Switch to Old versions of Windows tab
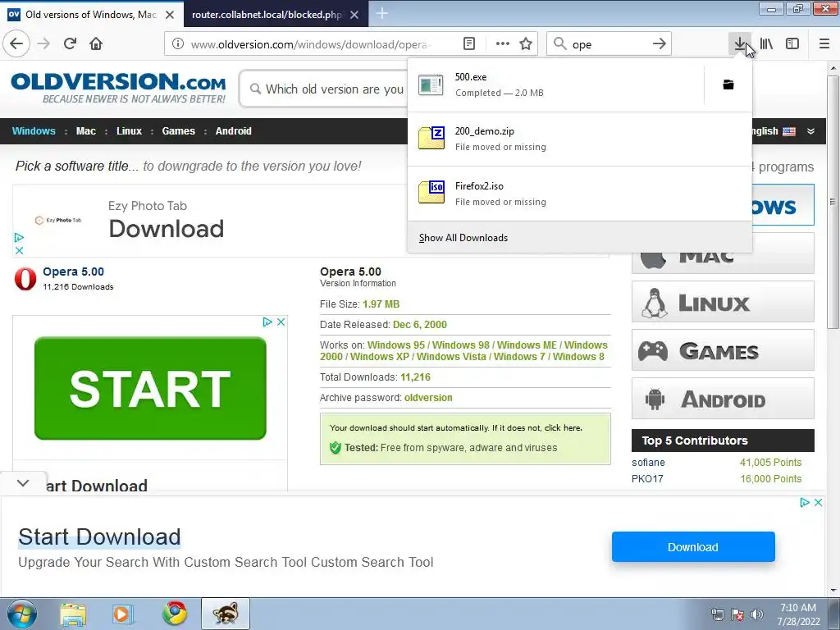This screenshot has height=630, width=840. [x=91, y=15]
